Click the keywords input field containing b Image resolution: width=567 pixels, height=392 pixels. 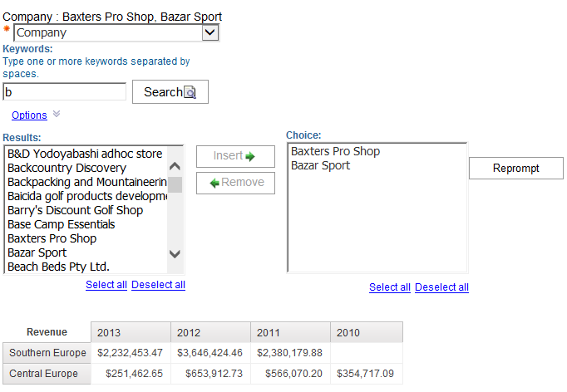pos(64,91)
